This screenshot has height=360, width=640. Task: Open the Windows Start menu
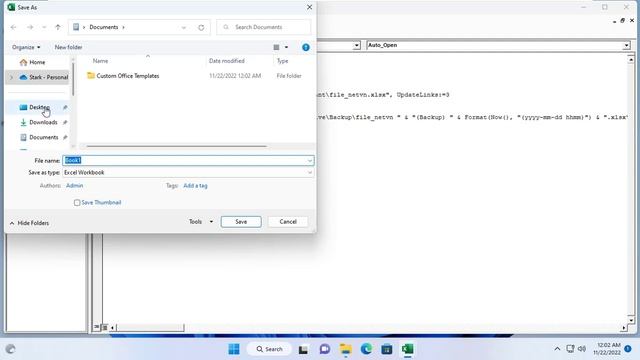click(x=234, y=349)
